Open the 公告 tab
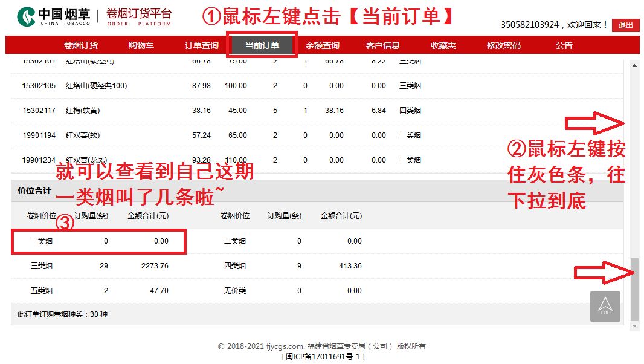 point(564,45)
